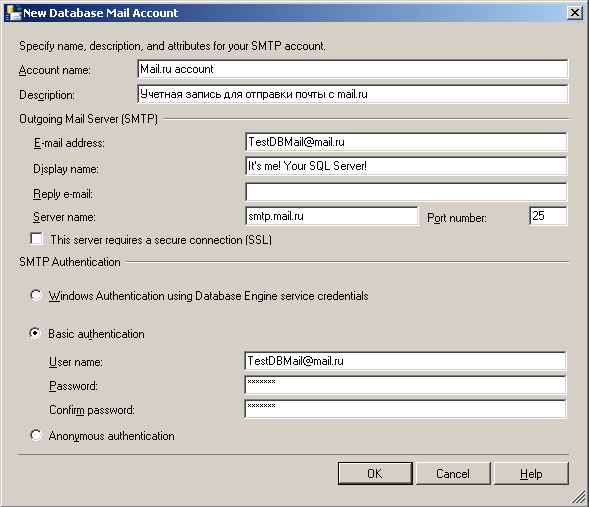Image resolution: width=589 pixels, height=507 pixels.
Task: Click the 'Port number:' label
Action: point(457,218)
